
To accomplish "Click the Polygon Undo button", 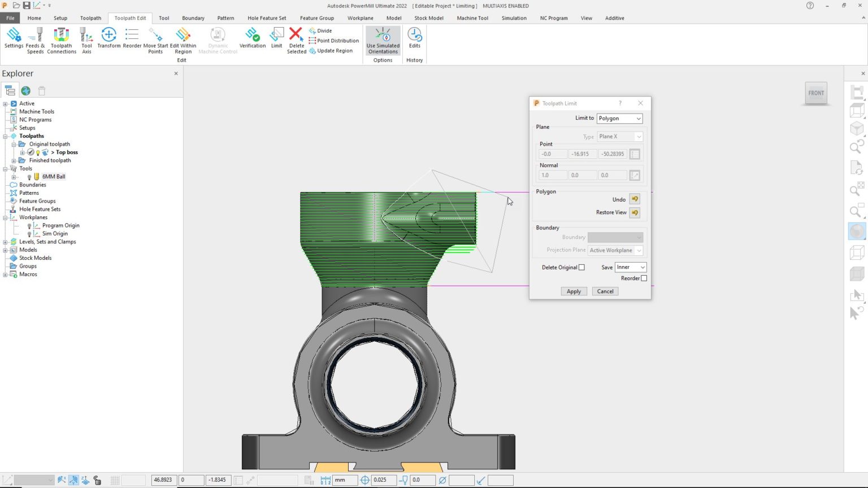I will [x=635, y=199].
